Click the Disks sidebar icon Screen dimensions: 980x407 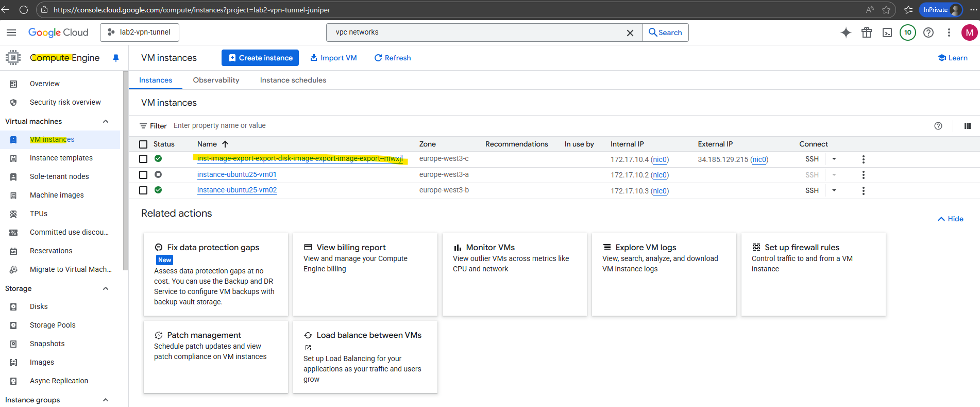click(x=13, y=306)
